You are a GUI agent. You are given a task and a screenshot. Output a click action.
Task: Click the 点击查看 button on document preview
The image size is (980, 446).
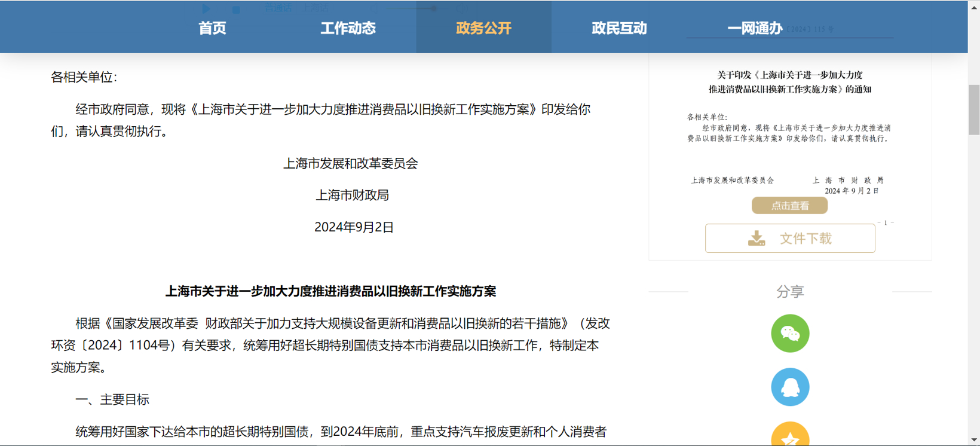coord(789,206)
